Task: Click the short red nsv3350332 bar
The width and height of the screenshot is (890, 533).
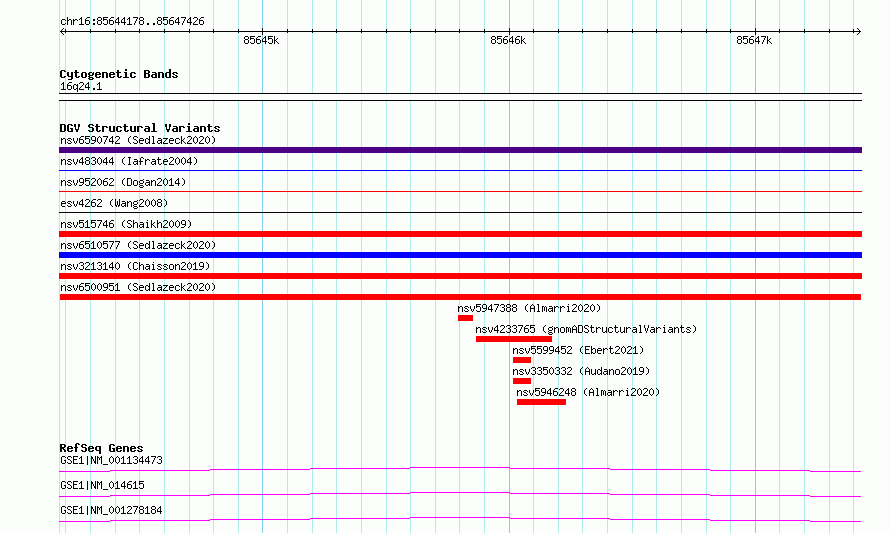Action: pos(522,381)
